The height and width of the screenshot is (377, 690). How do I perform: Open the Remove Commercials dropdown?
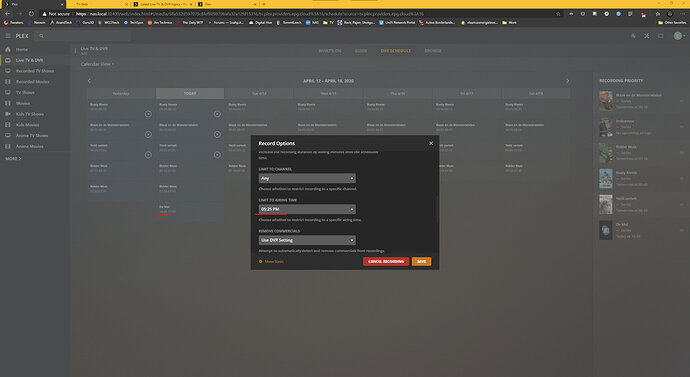pos(307,240)
